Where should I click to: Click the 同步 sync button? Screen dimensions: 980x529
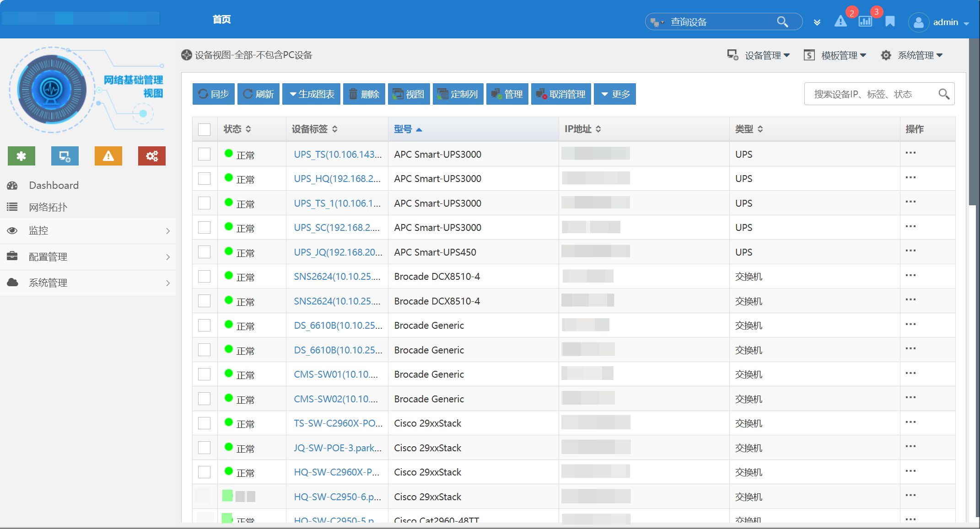point(214,94)
